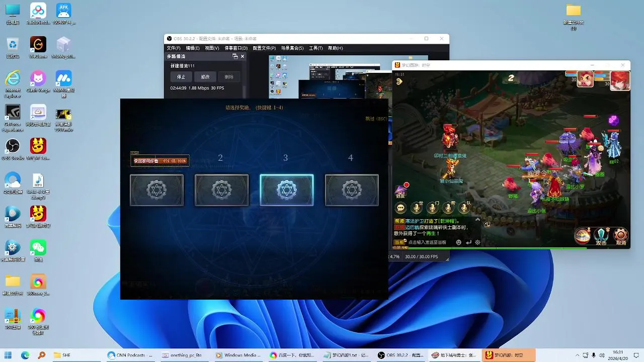Click the golden arrow icon under game clock
The height and width of the screenshot is (362, 644).
(x=398, y=81)
